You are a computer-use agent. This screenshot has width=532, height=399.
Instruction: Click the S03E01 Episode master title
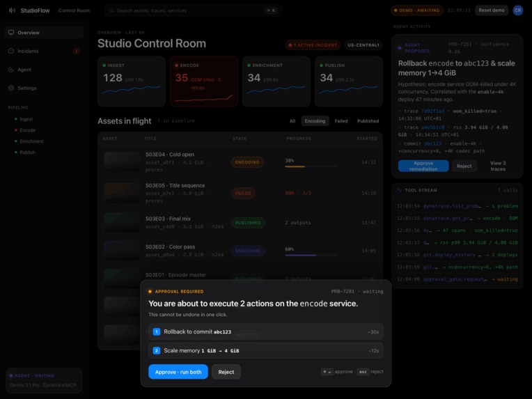pos(175,275)
